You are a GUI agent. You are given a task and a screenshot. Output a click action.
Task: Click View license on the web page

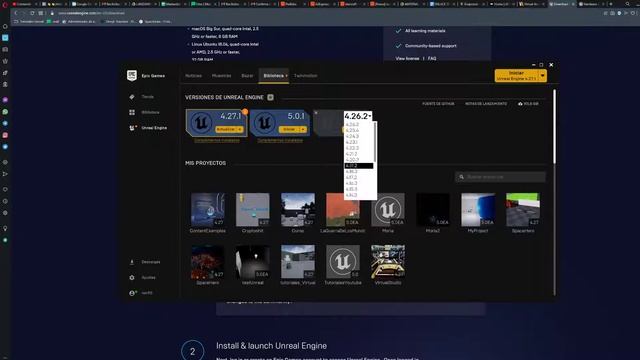click(x=407, y=58)
